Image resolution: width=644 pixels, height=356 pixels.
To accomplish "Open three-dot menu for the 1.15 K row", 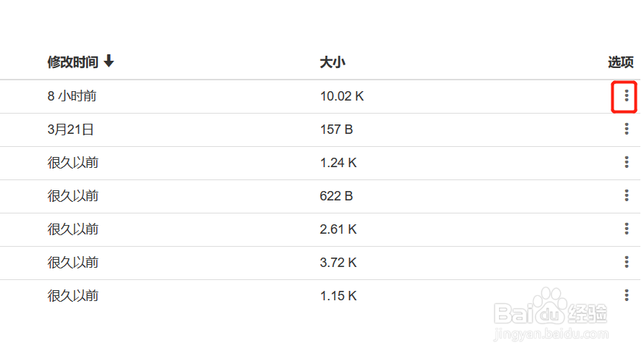I will click(627, 295).
